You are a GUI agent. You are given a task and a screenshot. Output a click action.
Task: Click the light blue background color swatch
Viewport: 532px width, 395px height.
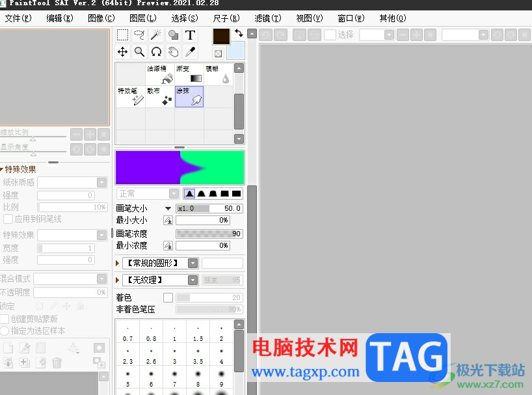coord(235,51)
